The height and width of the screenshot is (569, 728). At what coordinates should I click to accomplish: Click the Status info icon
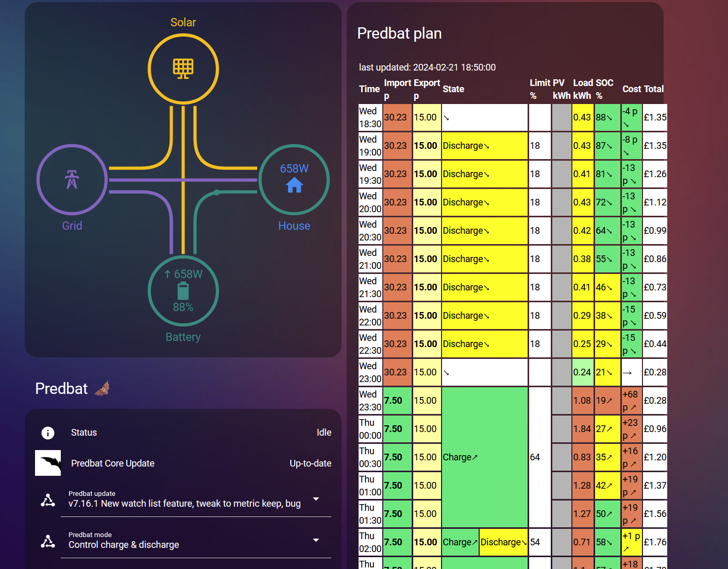pyautogui.click(x=48, y=433)
